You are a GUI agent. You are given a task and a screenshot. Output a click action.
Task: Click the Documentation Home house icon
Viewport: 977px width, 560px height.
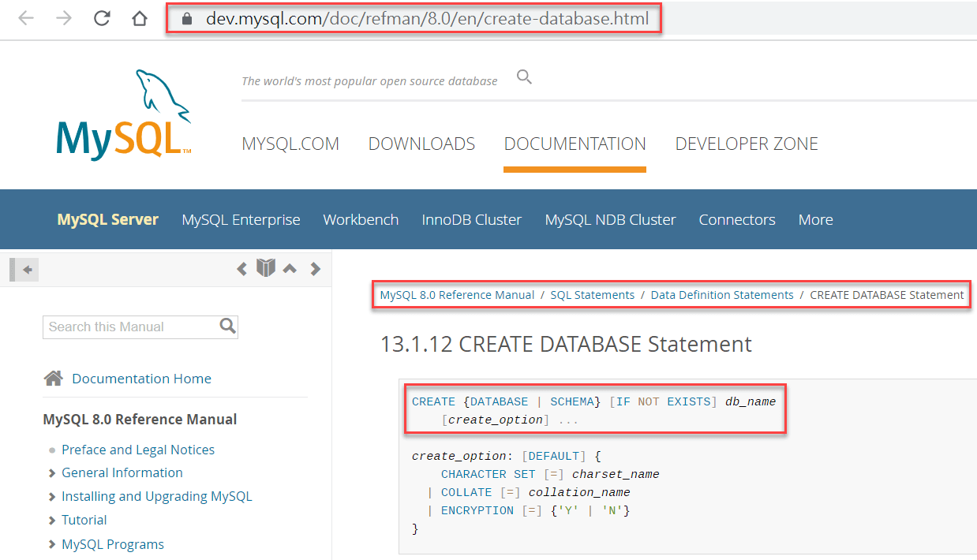point(54,379)
